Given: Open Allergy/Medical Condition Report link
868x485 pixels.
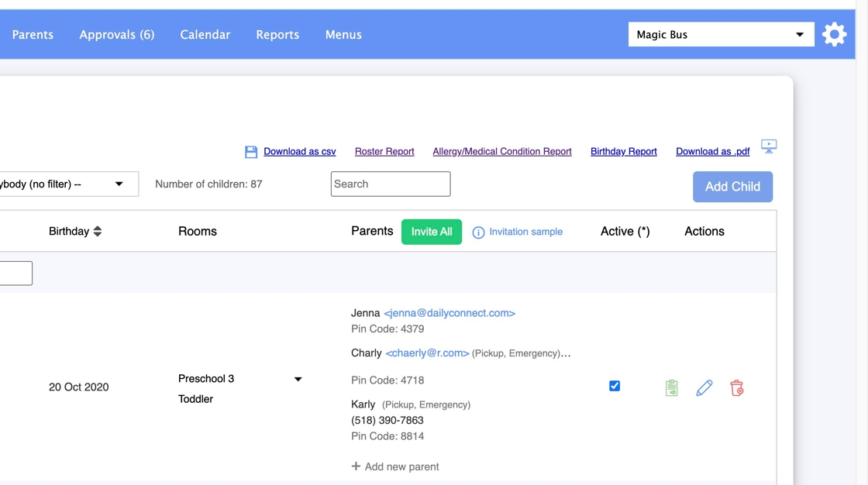Looking at the screenshot, I should click(x=502, y=152).
